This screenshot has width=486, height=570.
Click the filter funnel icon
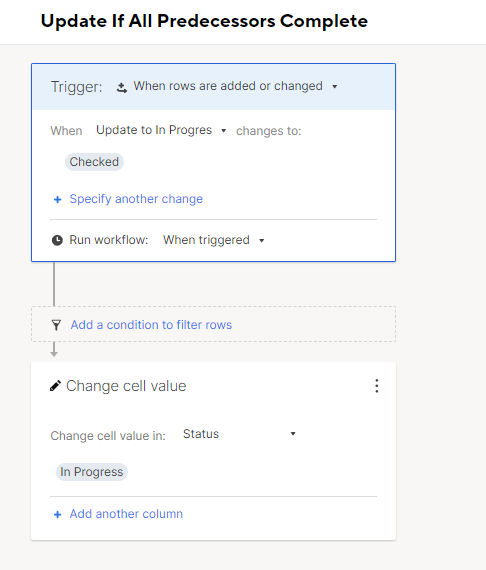(x=56, y=325)
